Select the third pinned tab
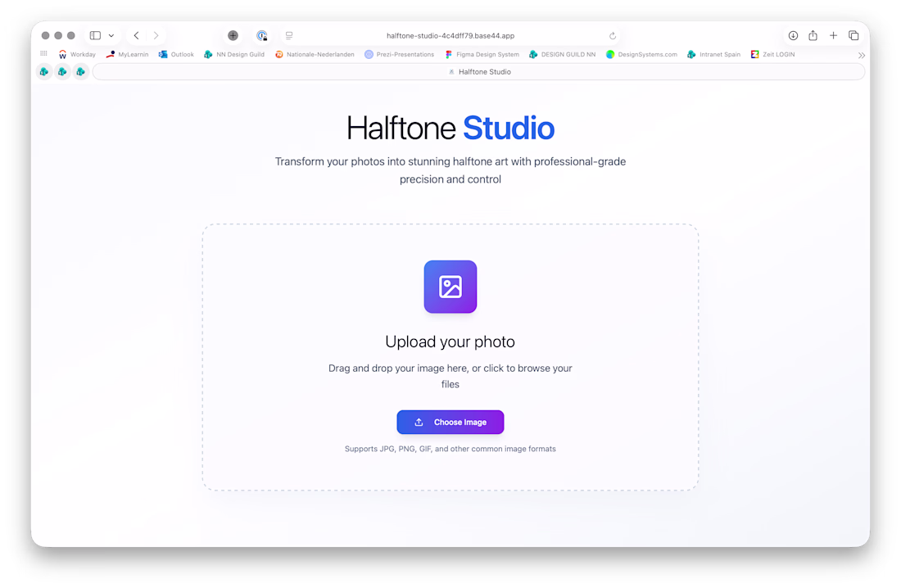This screenshot has width=901, height=588. (80, 72)
